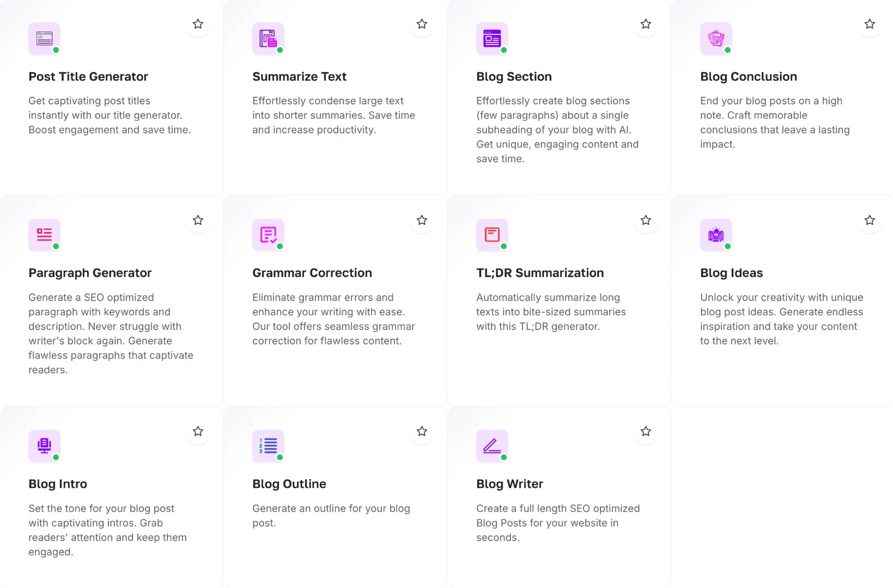893x588 pixels.
Task: Click the Summarize Text tool icon
Action: pos(268,39)
